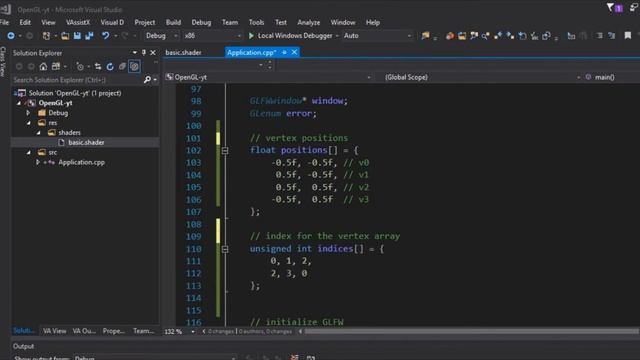The height and width of the screenshot is (360, 640).
Task: Click the notifications flag icon
Action: click(610, 7)
